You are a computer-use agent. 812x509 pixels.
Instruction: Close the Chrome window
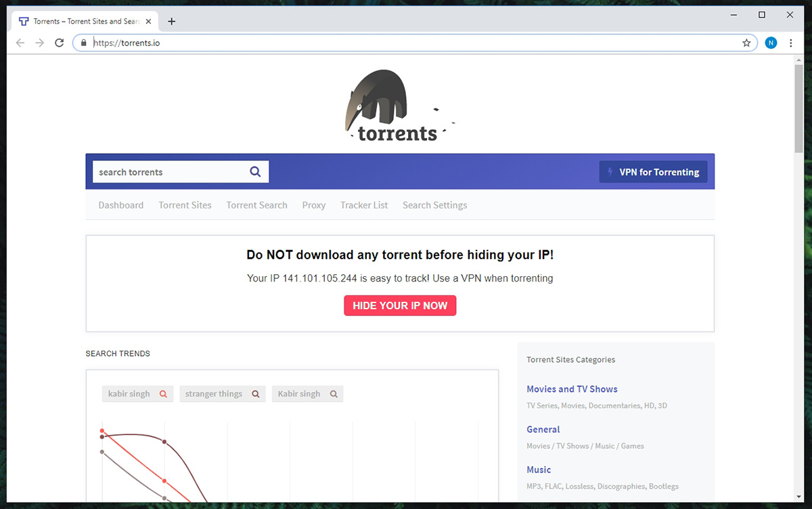click(x=790, y=14)
